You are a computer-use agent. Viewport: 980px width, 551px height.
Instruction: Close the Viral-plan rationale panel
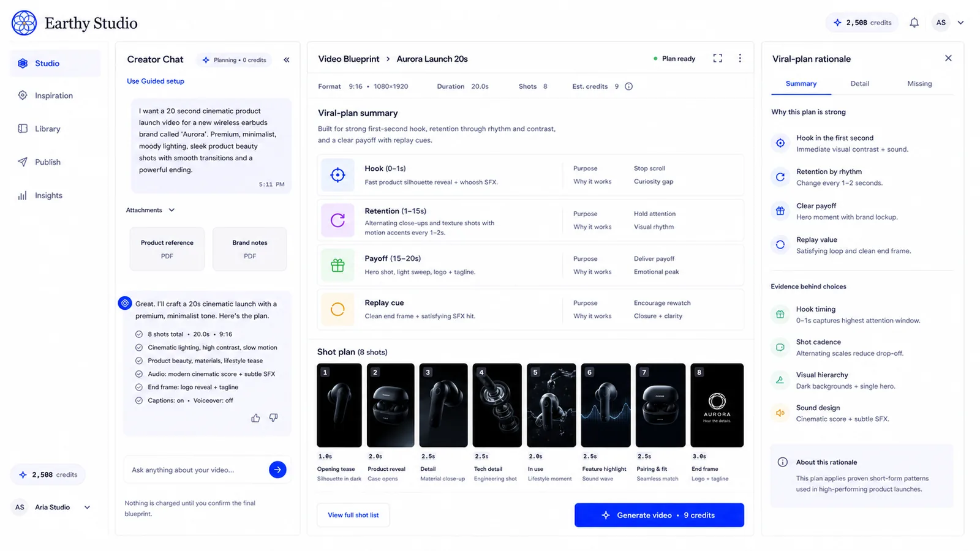[948, 58]
